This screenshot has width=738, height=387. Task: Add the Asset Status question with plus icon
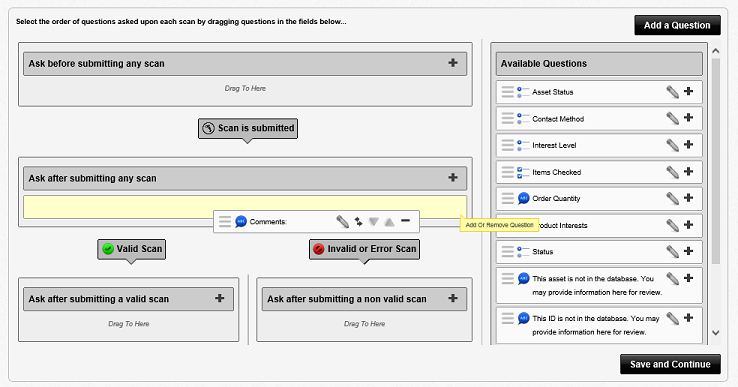(688, 91)
